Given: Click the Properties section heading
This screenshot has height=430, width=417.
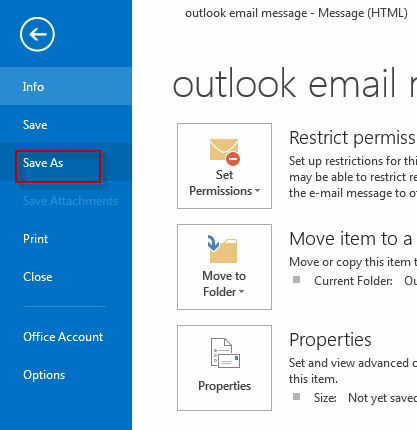Looking at the screenshot, I should pyautogui.click(x=330, y=340).
